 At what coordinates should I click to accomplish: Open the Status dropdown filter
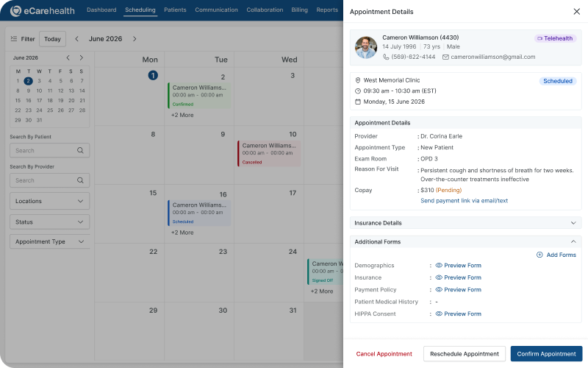coord(49,222)
